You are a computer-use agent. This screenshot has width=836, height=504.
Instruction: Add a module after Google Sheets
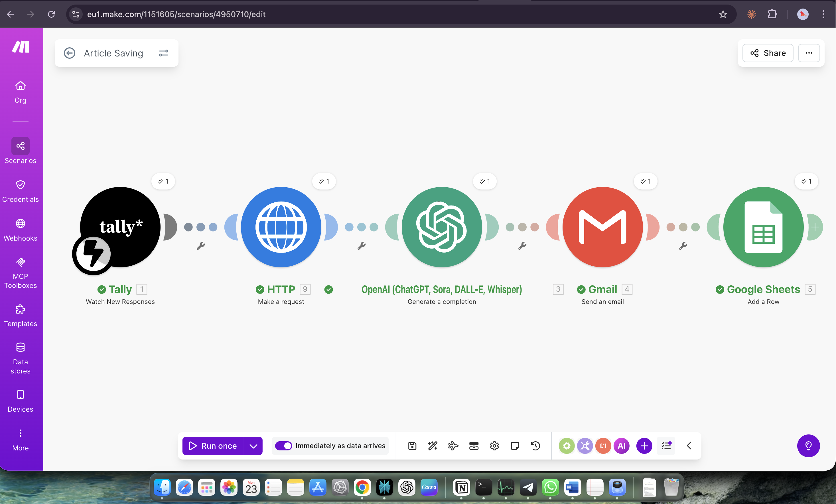click(815, 227)
